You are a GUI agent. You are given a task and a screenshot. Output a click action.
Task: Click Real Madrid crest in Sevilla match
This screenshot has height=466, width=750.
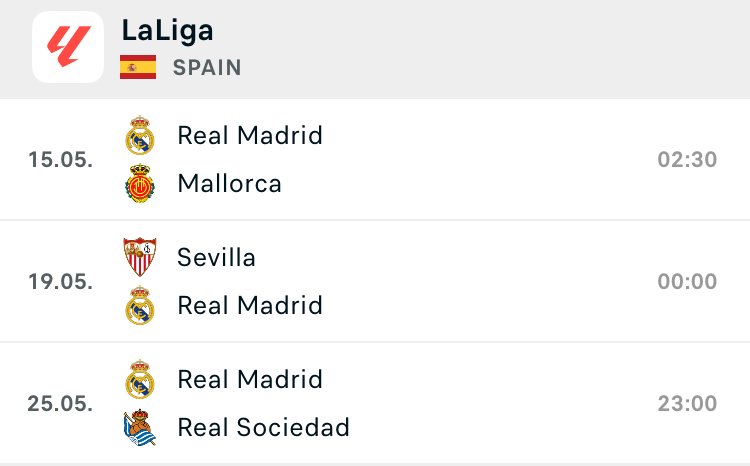[x=140, y=305]
